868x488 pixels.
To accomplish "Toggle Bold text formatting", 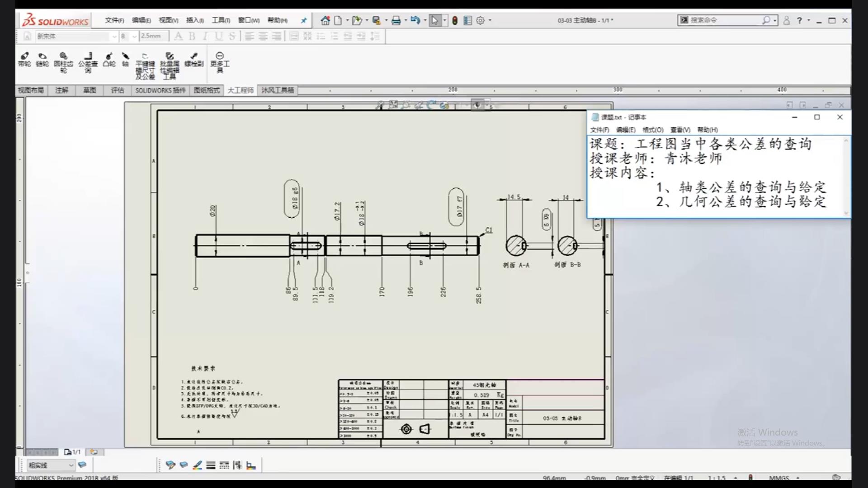I will pos(192,36).
